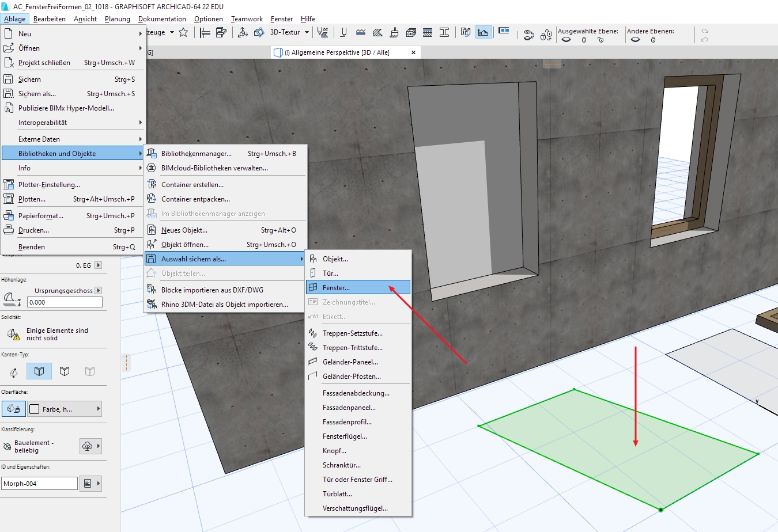Click the Beenden menu entry
This screenshot has width=778, height=532.
tap(73, 246)
